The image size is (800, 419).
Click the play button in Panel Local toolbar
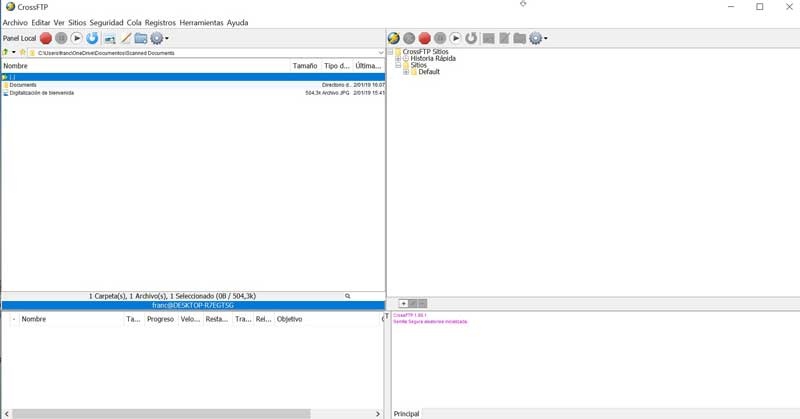click(77, 38)
